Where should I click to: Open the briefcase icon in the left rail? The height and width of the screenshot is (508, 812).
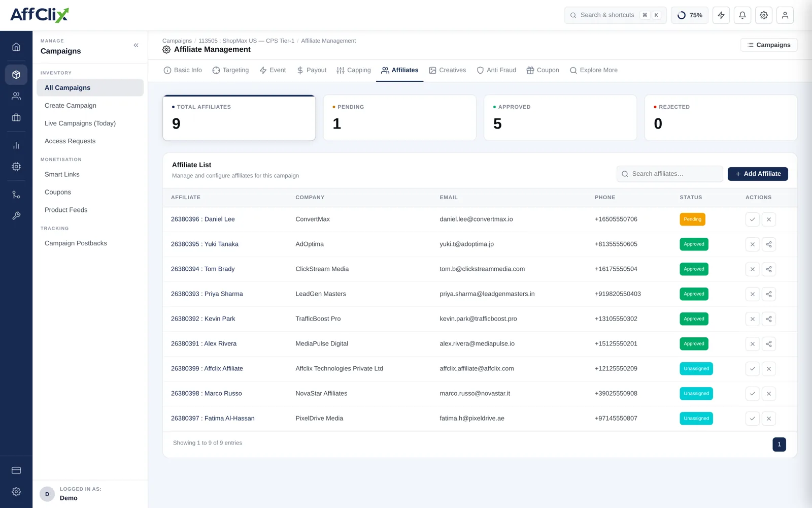pos(16,117)
